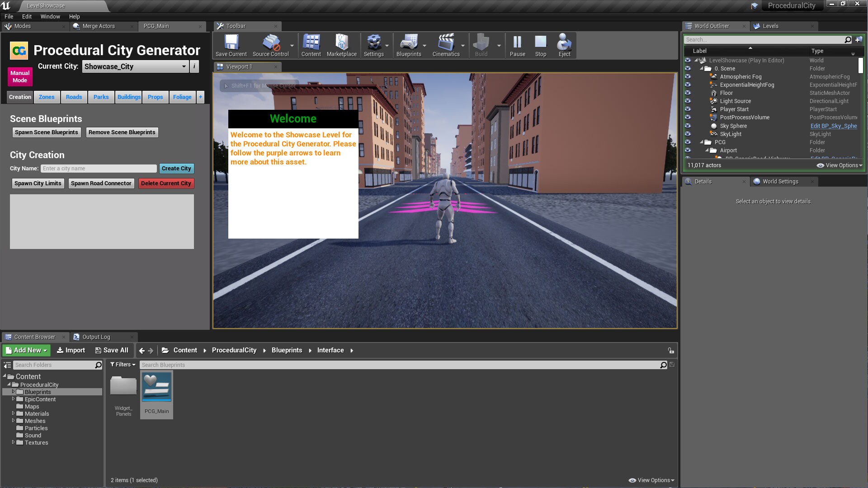Toggle the Manual Mode button

click(x=20, y=76)
